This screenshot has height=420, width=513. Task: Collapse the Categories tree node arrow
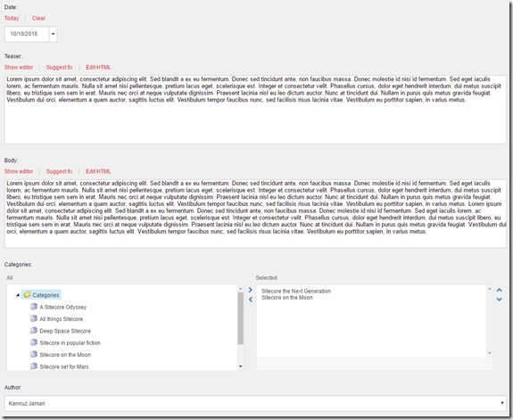coord(18,295)
